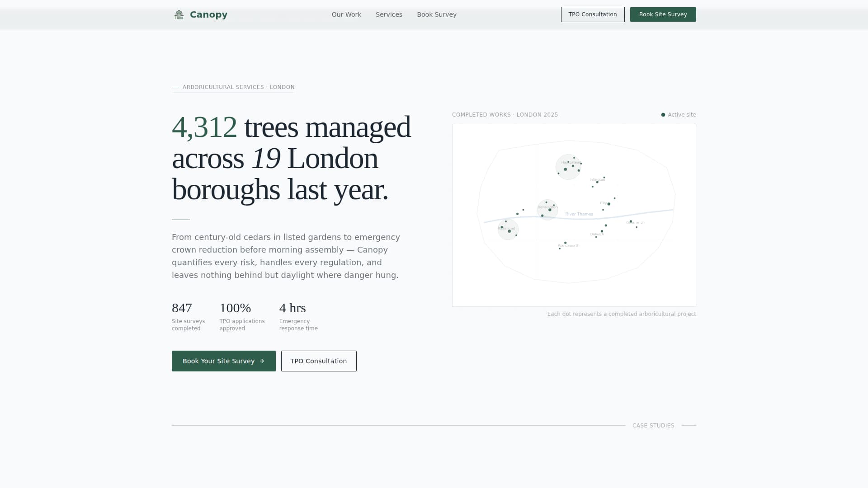Screen dimensions: 868x488
Task: Click the River Thames label
Action: tap(579, 214)
